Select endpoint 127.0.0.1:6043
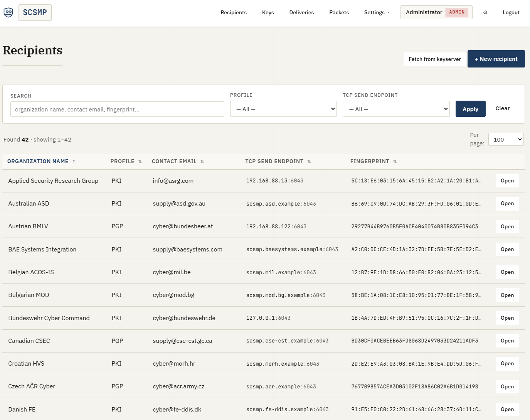This screenshot has height=420, width=530. 268,318
